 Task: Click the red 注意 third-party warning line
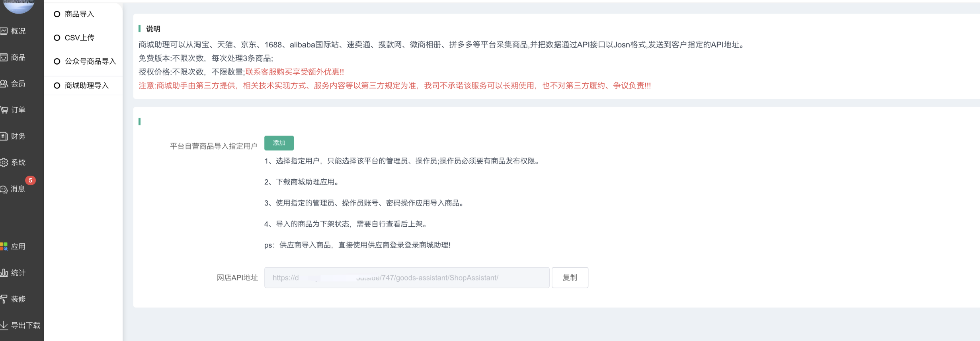tap(395, 86)
